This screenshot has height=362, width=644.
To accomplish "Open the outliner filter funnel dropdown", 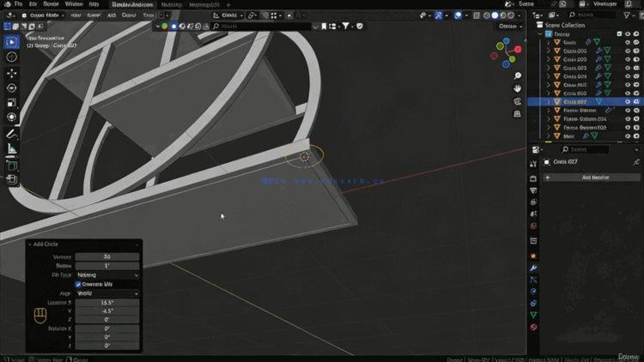I will (629, 15).
